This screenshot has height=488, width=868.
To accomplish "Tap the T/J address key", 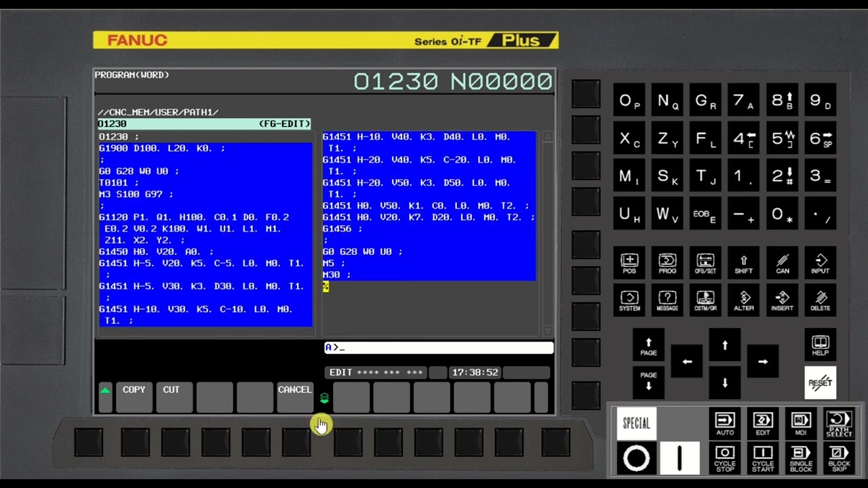I will [x=705, y=176].
